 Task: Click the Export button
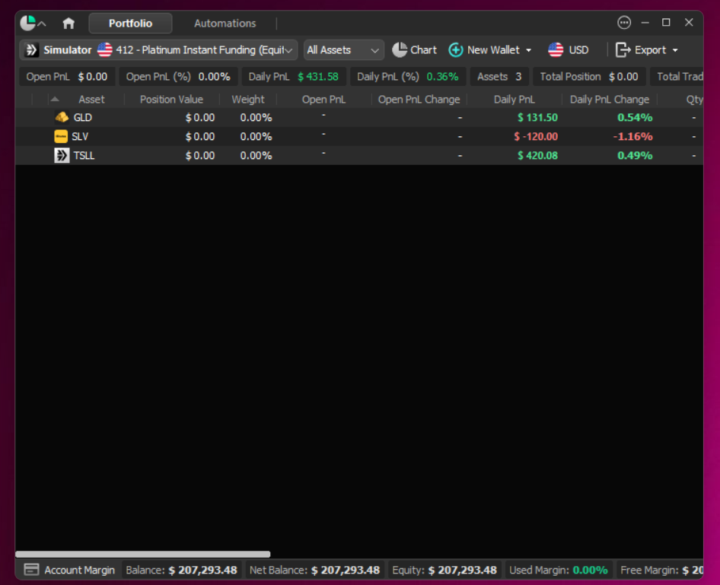(x=647, y=50)
